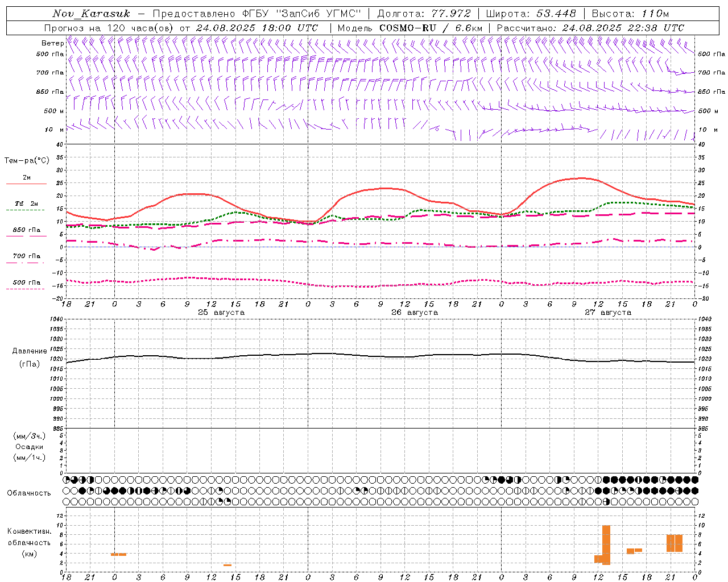728x582 pixels.
Task: Click the computed time Рассчитано: 24.08.2025 22:38 UTC
Action: point(590,28)
